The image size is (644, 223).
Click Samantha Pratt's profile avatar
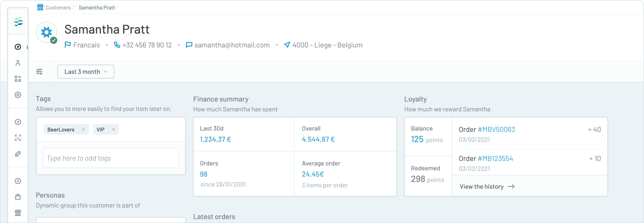pyautogui.click(x=46, y=32)
